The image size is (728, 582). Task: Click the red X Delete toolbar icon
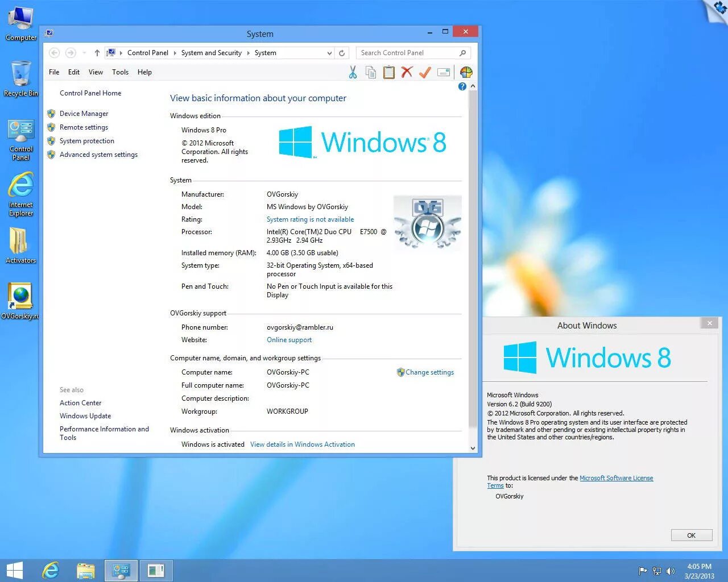click(407, 72)
